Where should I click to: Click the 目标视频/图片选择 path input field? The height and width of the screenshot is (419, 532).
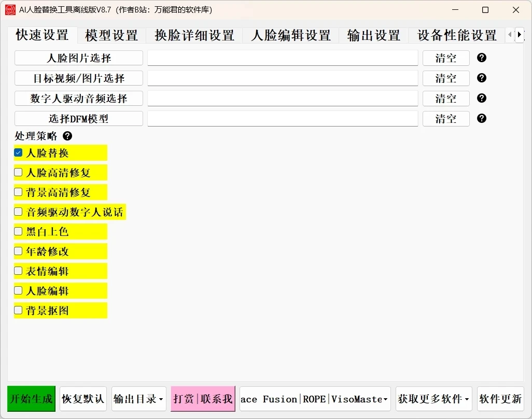(283, 78)
